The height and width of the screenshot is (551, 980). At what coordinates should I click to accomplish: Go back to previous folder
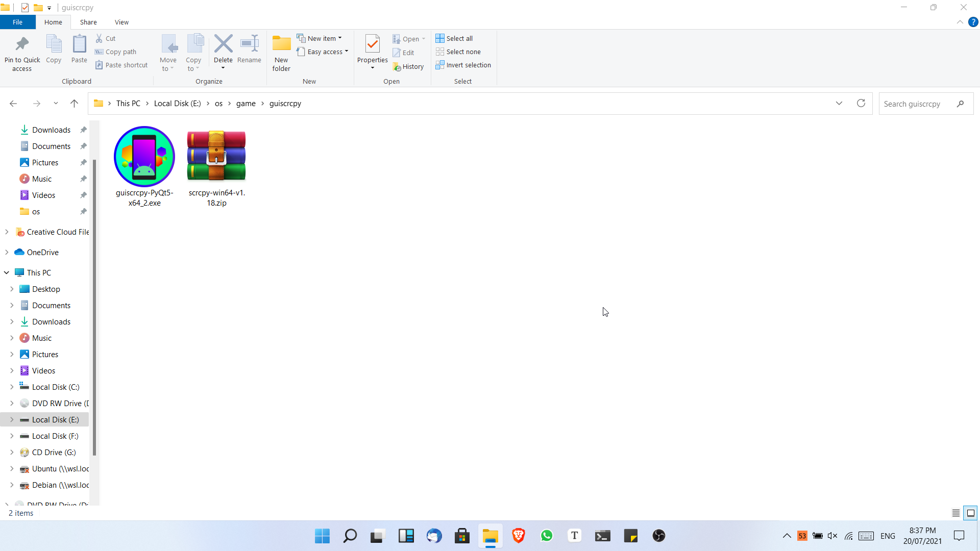click(13, 104)
